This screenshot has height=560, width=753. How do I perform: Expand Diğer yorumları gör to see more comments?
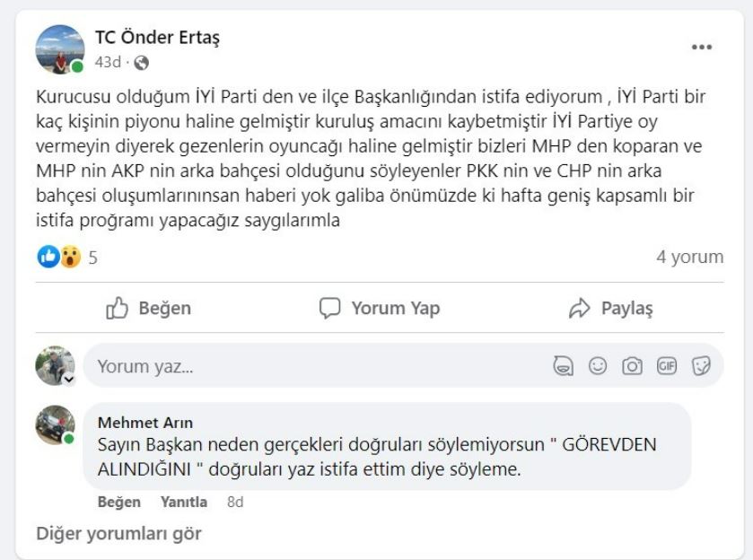coord(118,533)
